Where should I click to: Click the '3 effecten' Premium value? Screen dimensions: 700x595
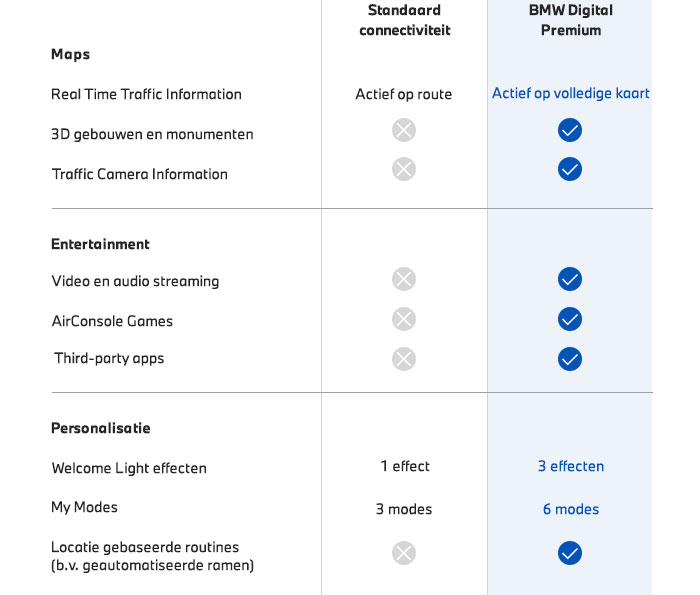point(571,466)
